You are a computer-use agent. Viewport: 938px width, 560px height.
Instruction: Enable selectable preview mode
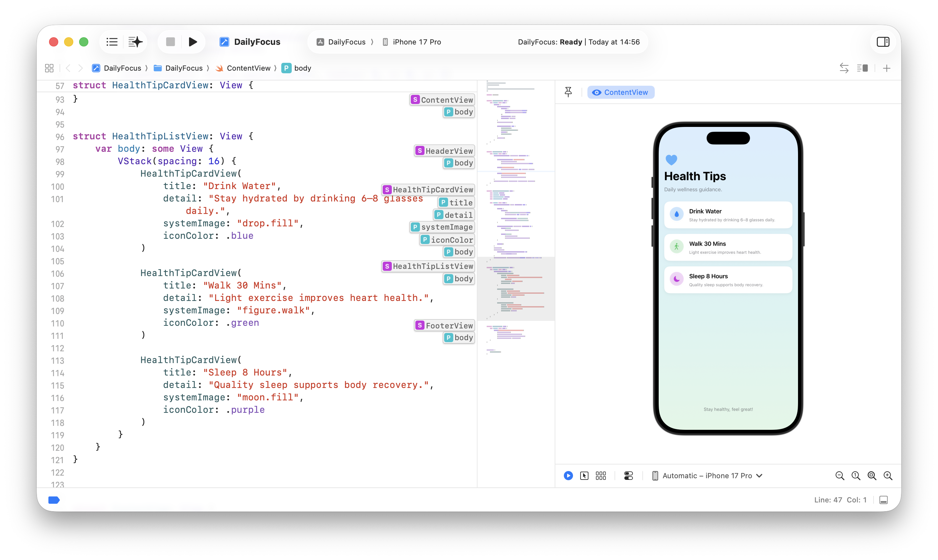click(584, 476)
